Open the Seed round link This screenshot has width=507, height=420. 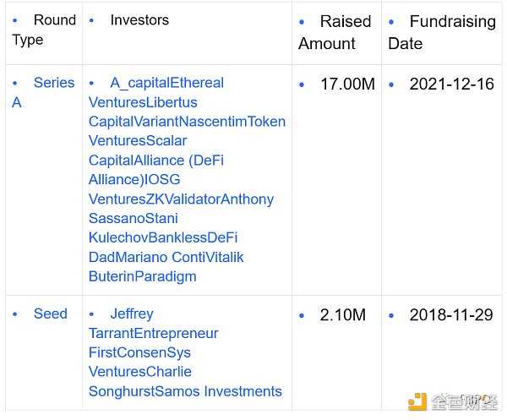click(x=50, y=314)
